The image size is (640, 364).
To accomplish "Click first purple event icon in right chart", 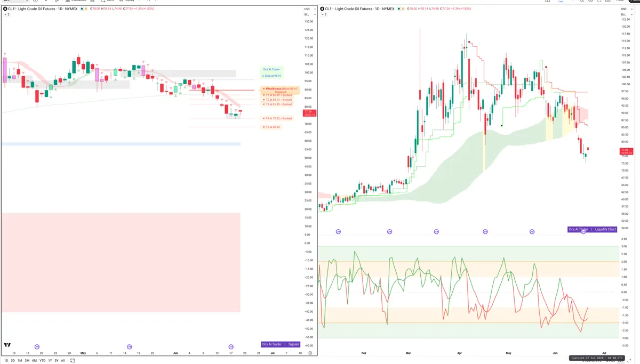I will [x=338, y=231].
